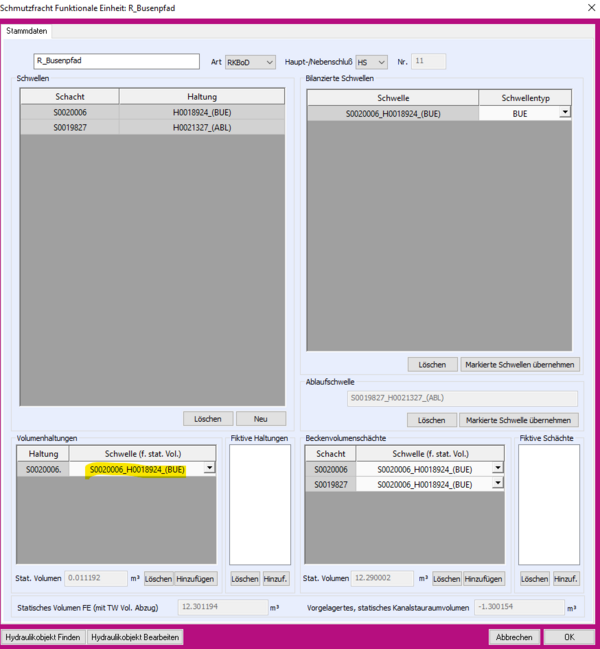Click Markierte Schwellen übernehmen button
Screen dimensions: 600x649
[519, 364]
